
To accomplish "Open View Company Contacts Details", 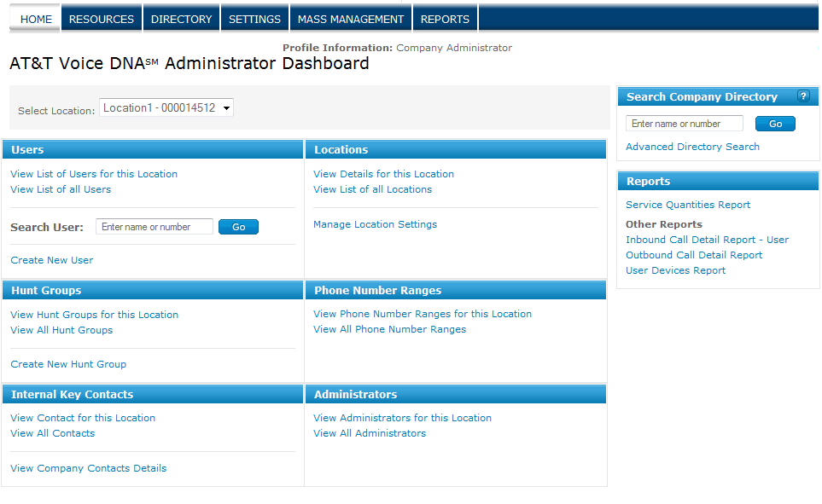I will tap(89, 468).
